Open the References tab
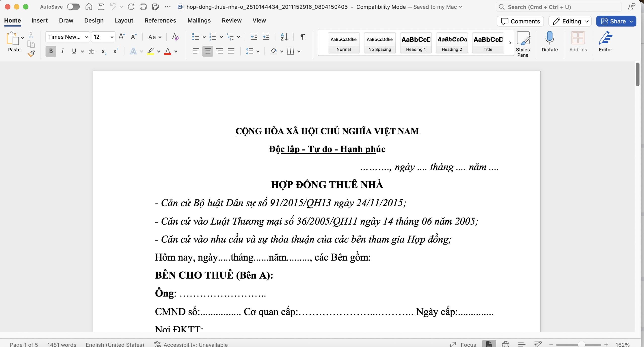This screenshot has height=347, width=644. pos(160,21)
